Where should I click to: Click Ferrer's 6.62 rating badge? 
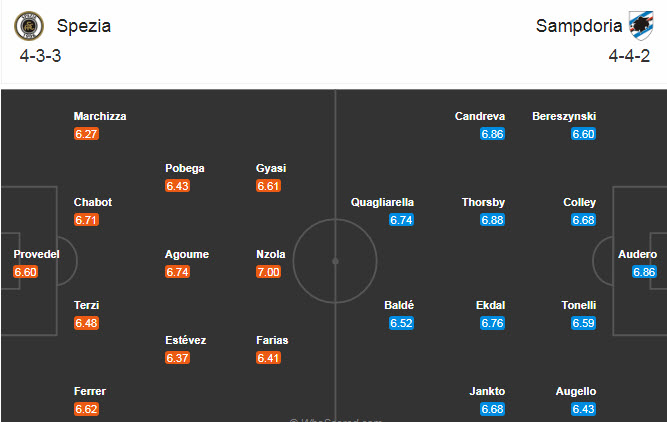87,409
